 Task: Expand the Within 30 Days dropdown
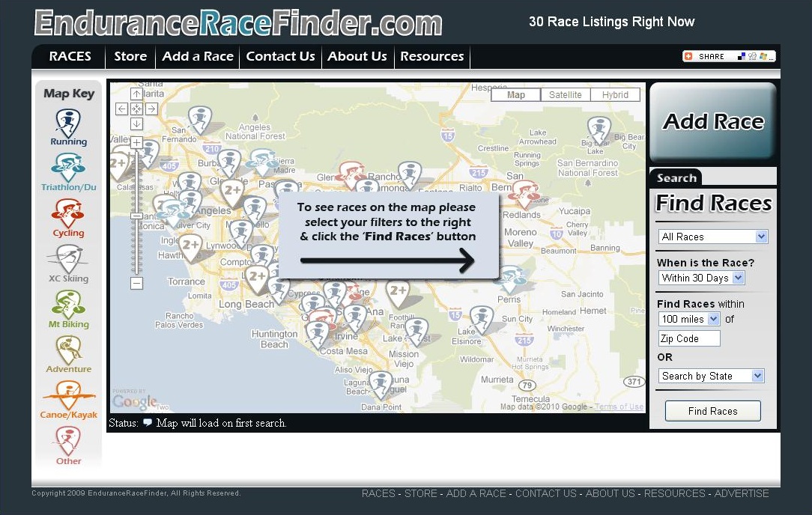[701, 278]
